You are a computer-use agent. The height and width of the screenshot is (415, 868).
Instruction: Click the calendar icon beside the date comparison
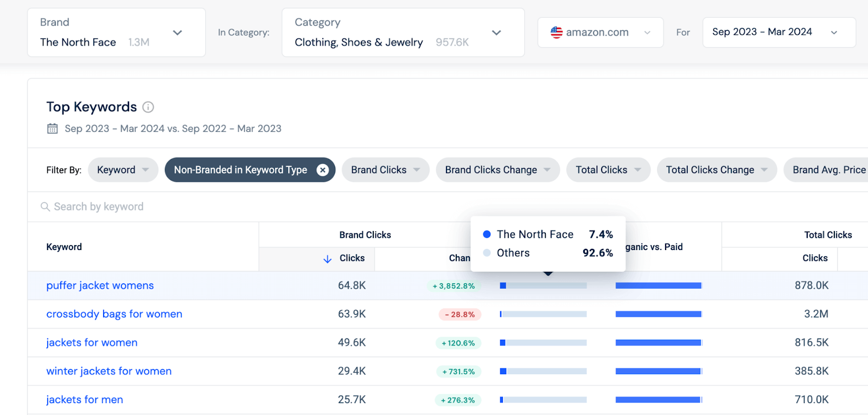point(53,129)
